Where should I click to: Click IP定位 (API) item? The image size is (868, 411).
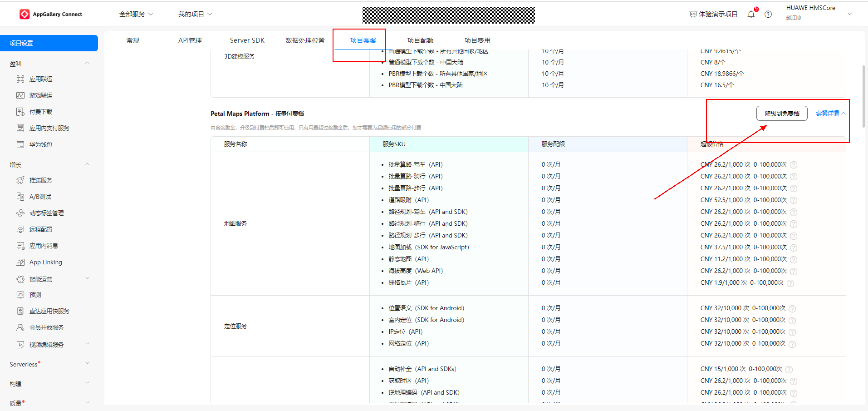click(x=405, y=332)
